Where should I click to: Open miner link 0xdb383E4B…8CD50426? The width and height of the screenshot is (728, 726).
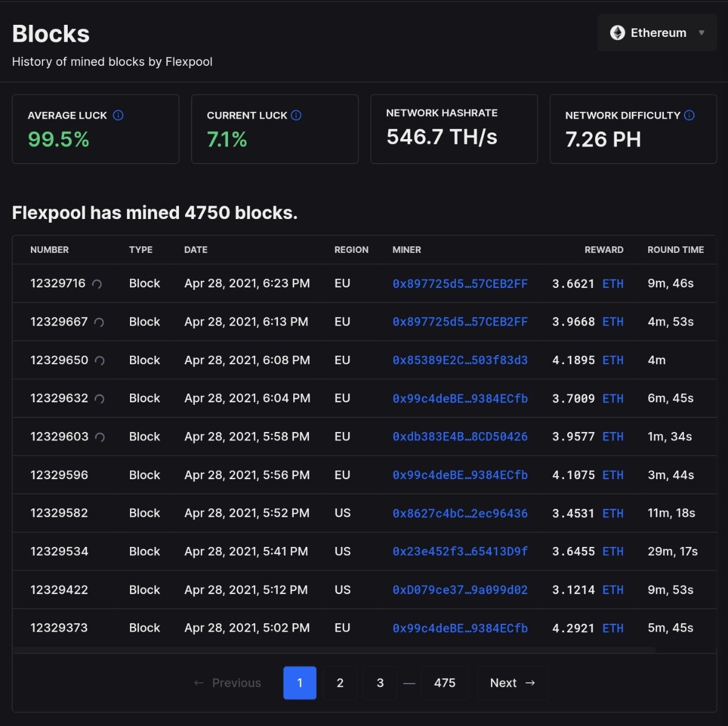460,437
